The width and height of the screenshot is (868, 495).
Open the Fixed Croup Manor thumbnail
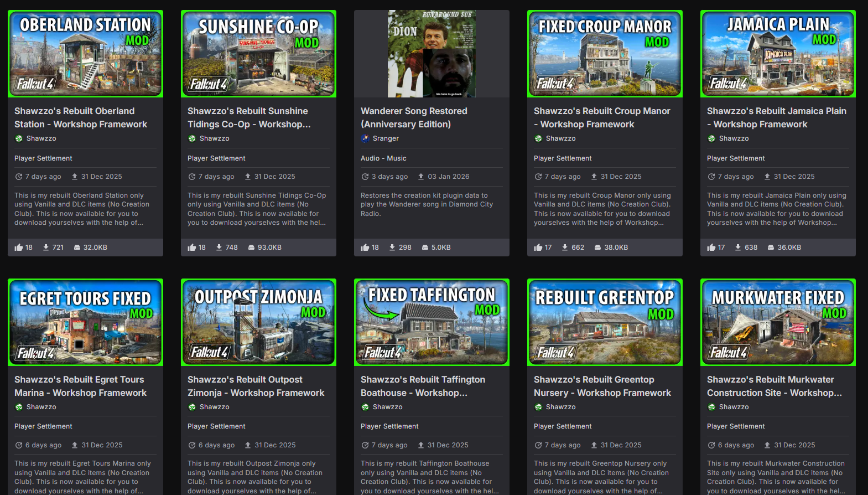pyautogui.click(x=605, y=54)
